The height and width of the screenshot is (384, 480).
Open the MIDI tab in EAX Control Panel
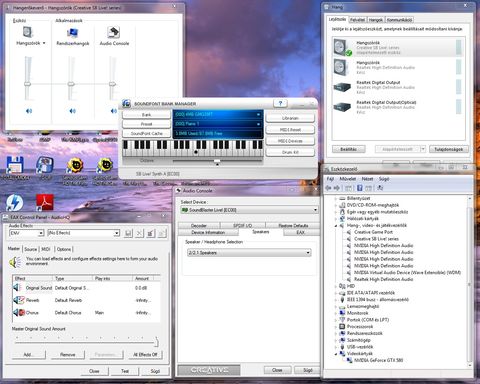point(46,249)
